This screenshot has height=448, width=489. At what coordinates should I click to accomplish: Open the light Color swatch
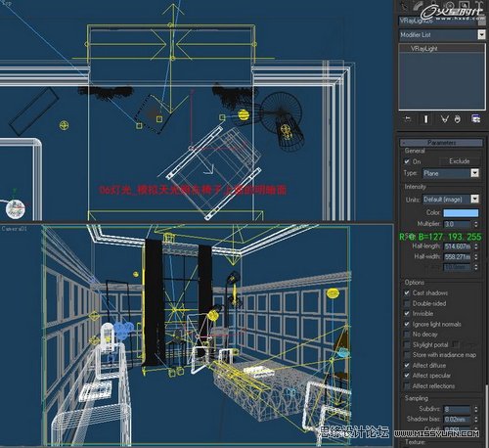pyautogui.click(x=461, y=213)
